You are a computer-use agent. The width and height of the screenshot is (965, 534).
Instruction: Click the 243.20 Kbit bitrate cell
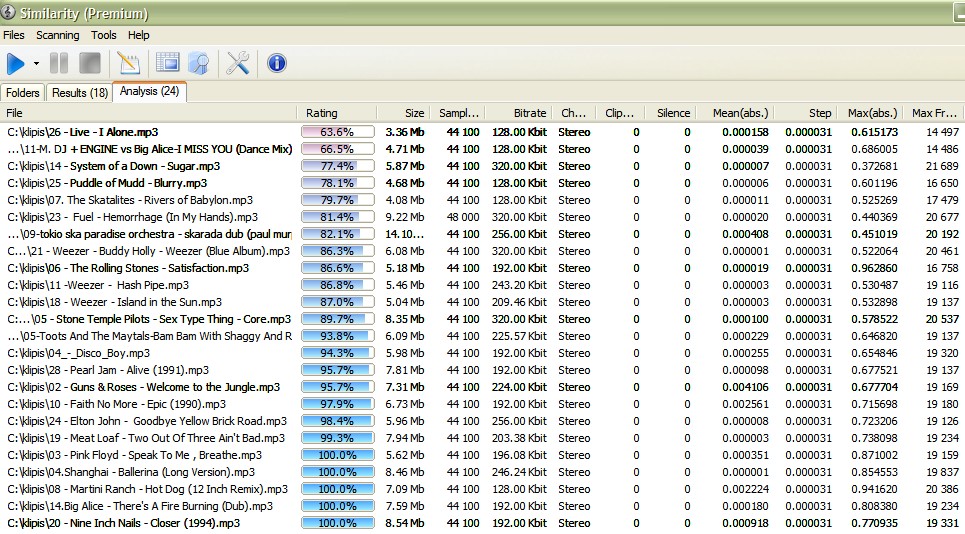coord(519,285)
